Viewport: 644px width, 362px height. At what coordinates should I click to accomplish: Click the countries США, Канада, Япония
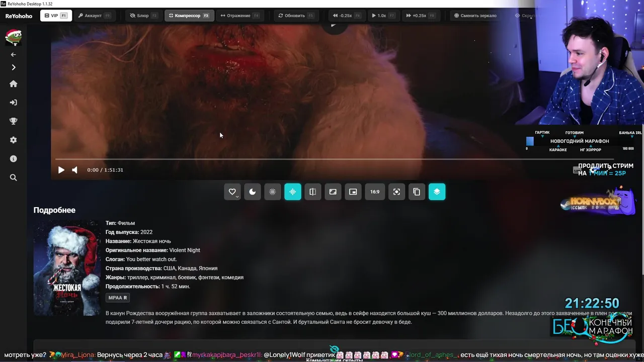tap(190, 268)
